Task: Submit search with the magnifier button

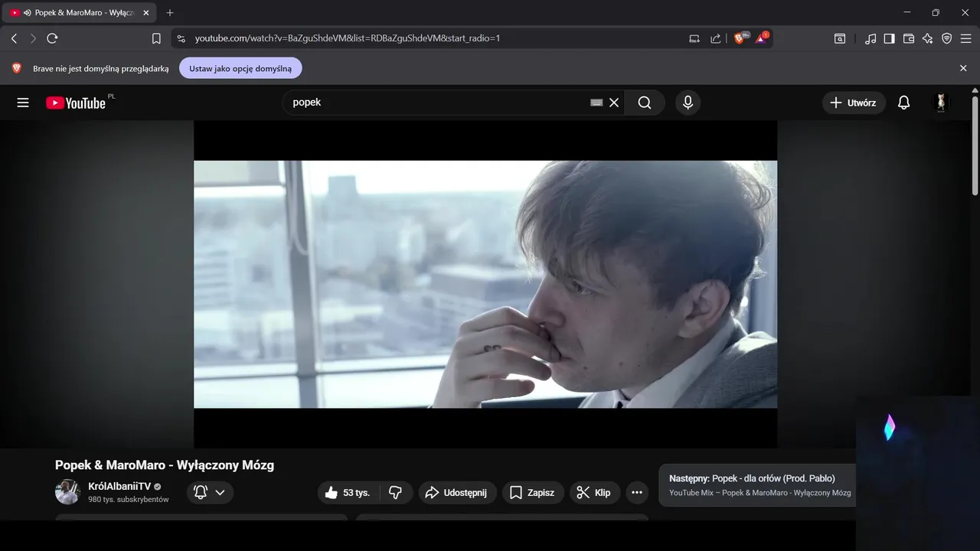Action: point(645,103)
